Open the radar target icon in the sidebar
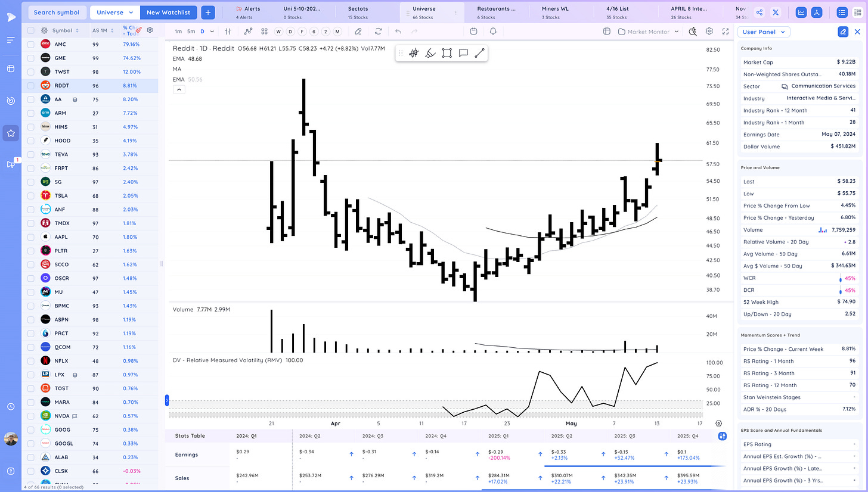The image size is (868, 492). 11,101
